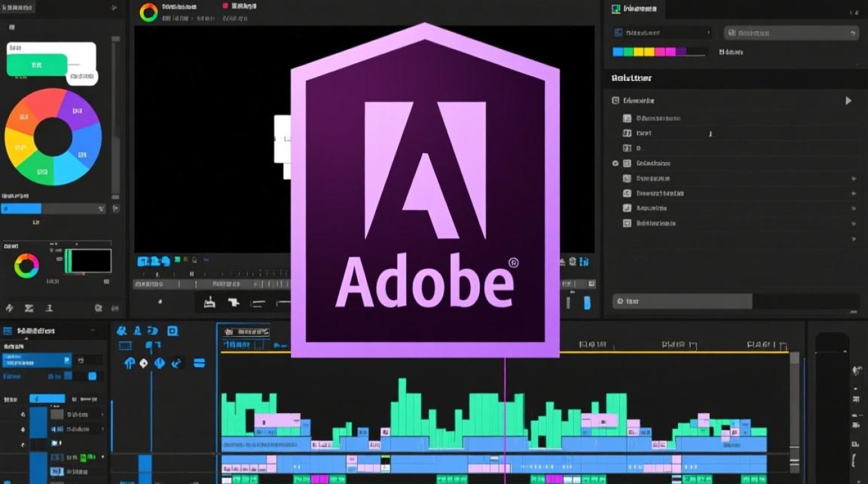The image size is (868, 484).
Task: Pick the dark purple swatch in the right panel strip
Action: (681, 52)
